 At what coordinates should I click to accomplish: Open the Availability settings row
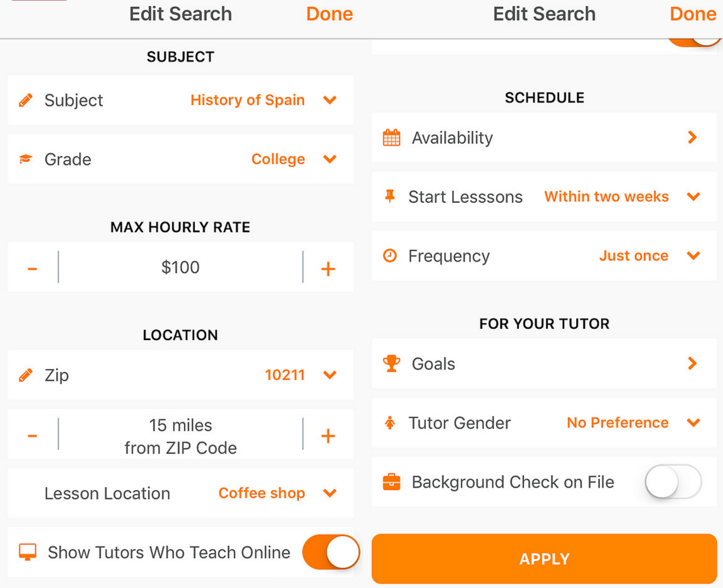544,138
